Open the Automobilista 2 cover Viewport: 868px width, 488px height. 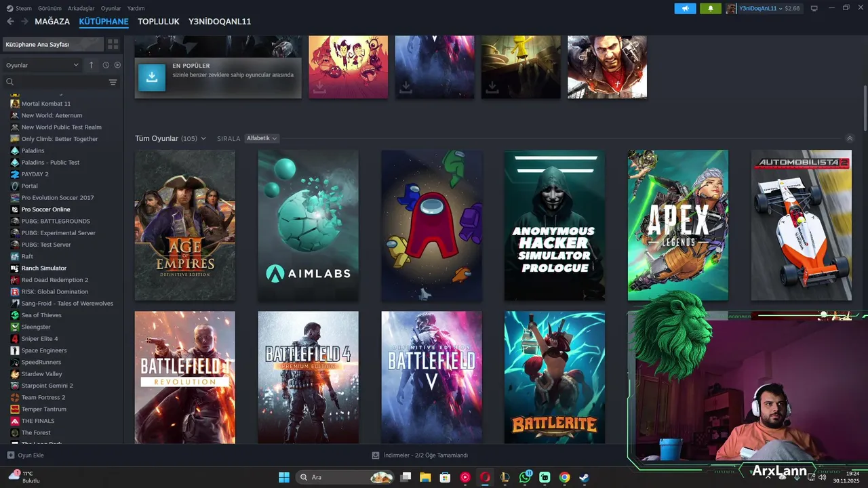click(x=802, y=225)
